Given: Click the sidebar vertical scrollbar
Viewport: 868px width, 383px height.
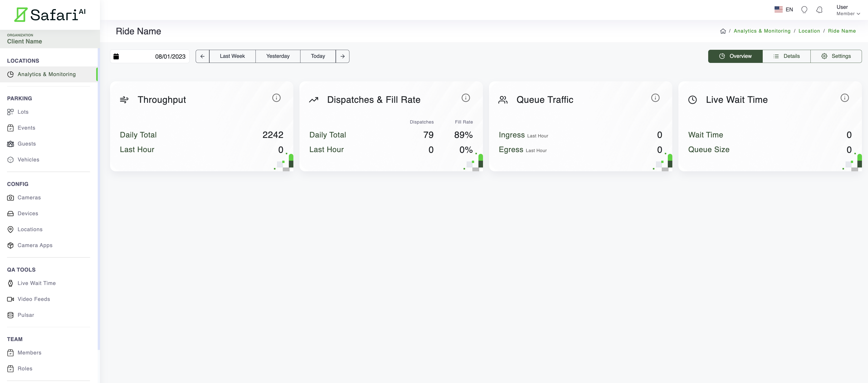Looking at the screenshot, I should 99,199.
